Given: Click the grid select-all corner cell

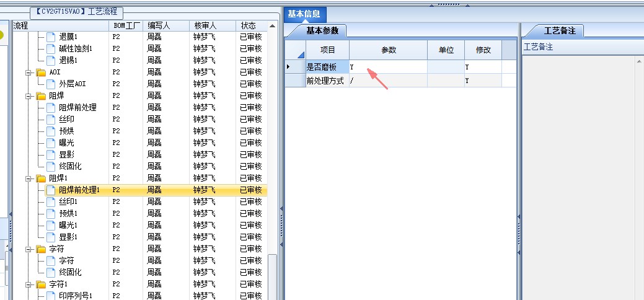Looking at the screenshot, I should 295,50.
